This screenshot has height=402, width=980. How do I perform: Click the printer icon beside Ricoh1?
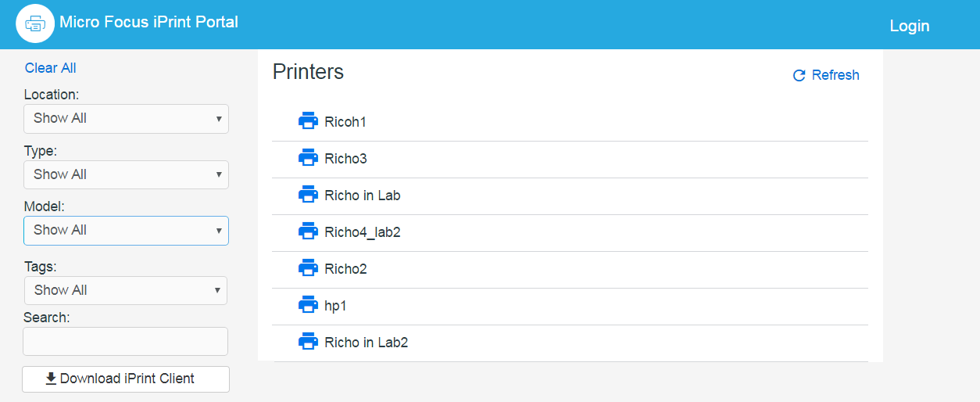(309, 121)
